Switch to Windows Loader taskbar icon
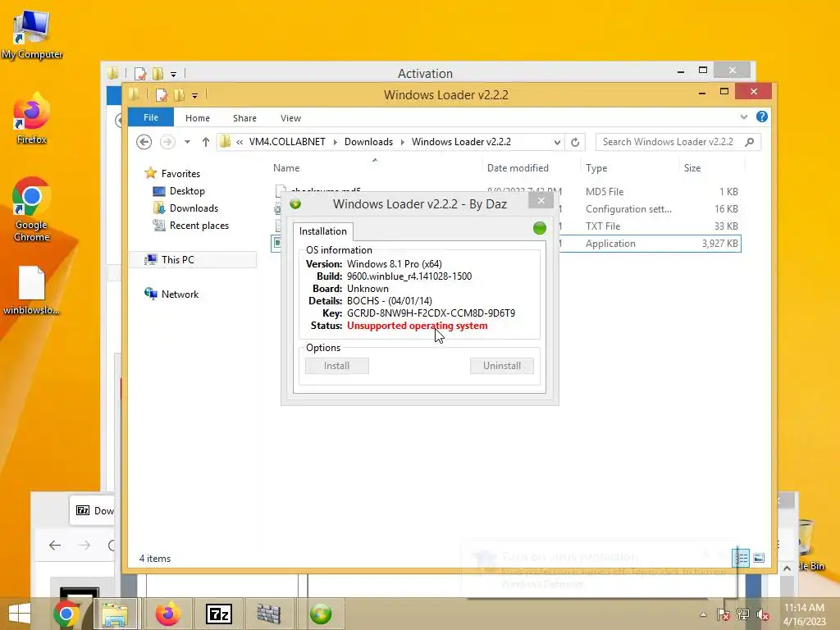This screenshot has width=840, height=630. (321, 614)
